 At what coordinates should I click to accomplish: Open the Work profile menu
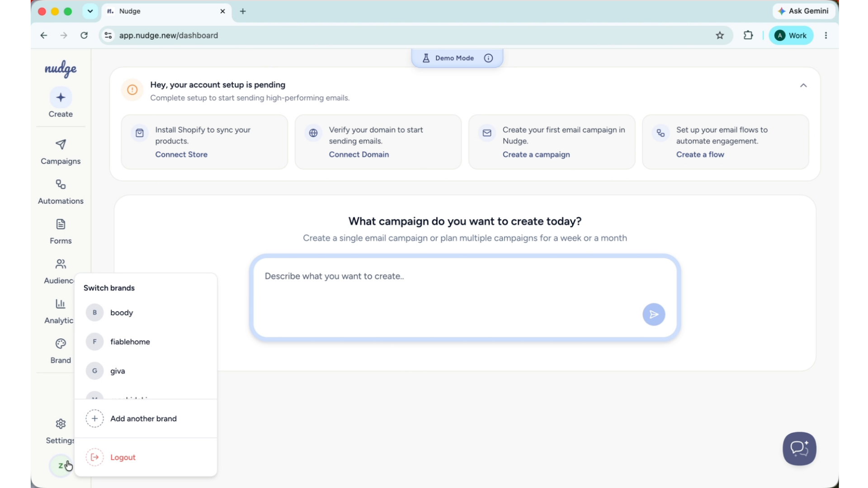(791, 35)
